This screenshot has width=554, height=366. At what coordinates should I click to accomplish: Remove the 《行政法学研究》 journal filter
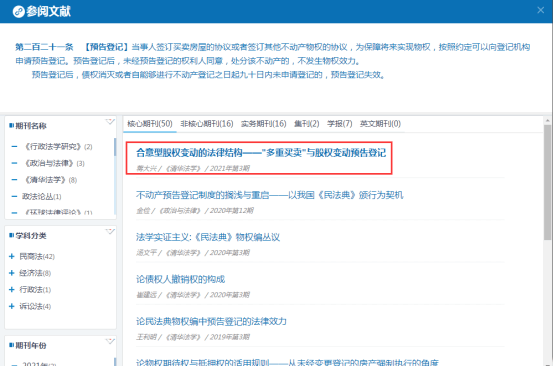pos(14,146)
